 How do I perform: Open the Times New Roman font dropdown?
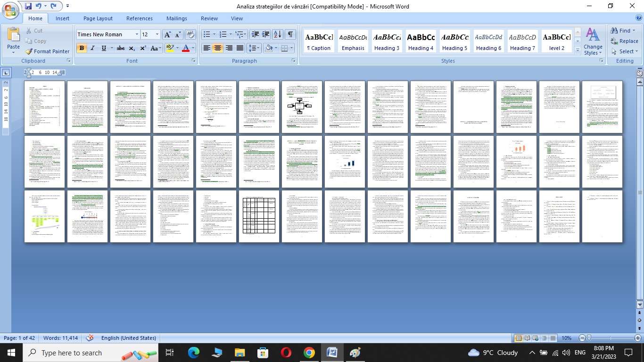click(x=137, y=34)
